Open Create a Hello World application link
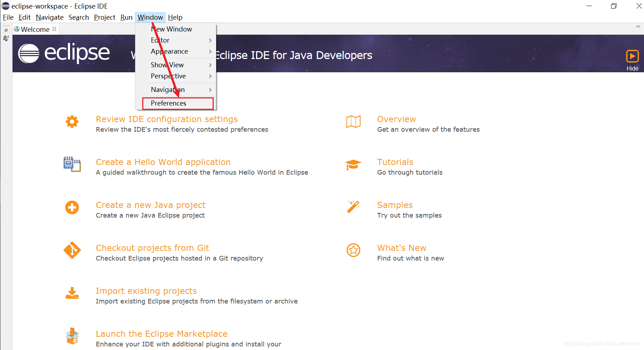Image resolution: width=644 pixels, height=350 pixels. (x=163, y=162)
